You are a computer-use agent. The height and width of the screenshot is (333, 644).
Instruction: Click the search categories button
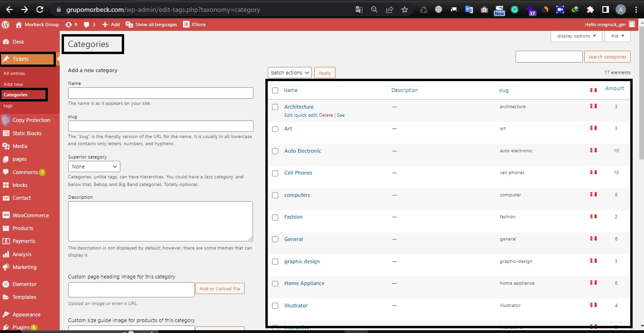(x=607, y=57)
